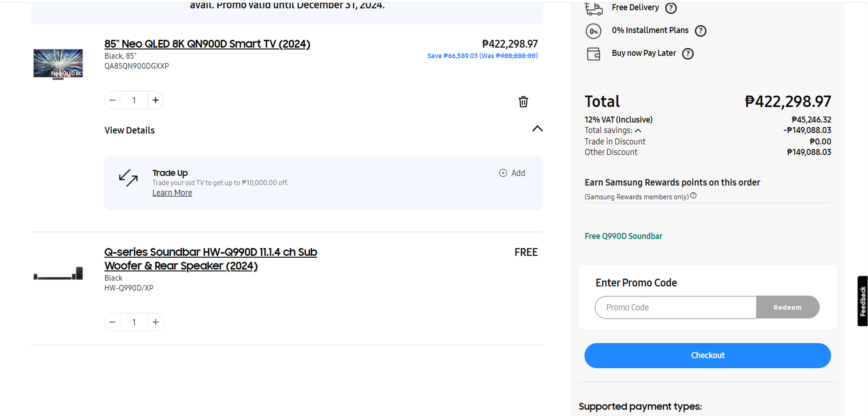This screenshot has height=416, width=868.
Task: Add the Trade Up offer
Action: pos(512,173)
